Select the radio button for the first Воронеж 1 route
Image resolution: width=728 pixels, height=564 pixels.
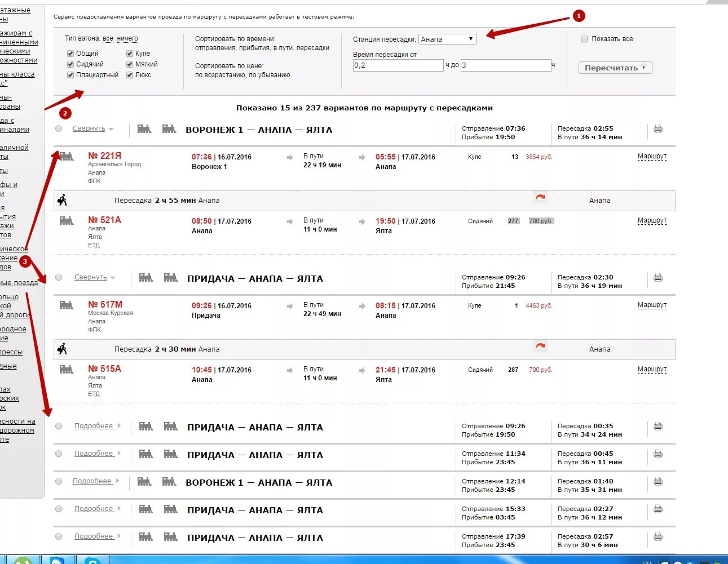pyautogui.click(x=59, y=128)
